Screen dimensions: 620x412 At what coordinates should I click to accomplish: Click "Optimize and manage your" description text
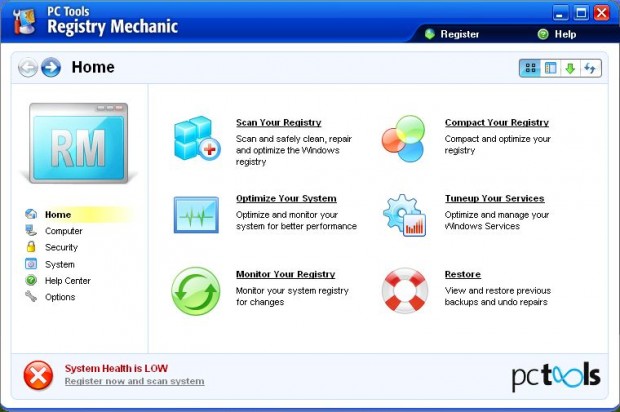(497, 215)
